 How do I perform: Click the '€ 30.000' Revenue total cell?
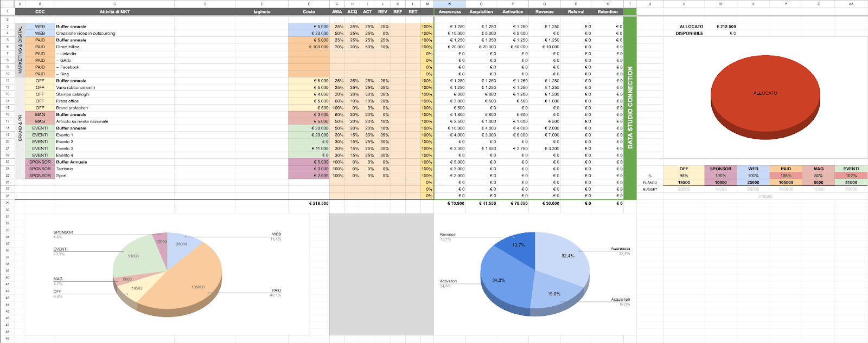point(544,203)
